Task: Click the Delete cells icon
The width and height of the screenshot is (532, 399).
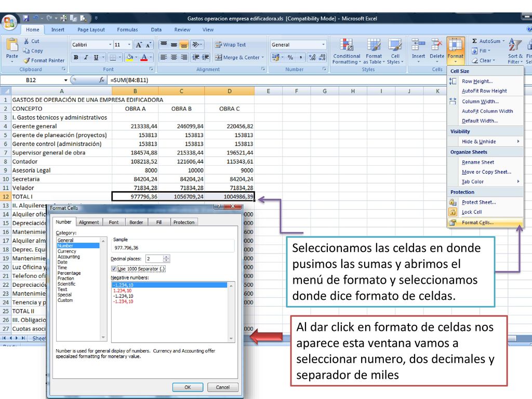Action: click(436, 46)
